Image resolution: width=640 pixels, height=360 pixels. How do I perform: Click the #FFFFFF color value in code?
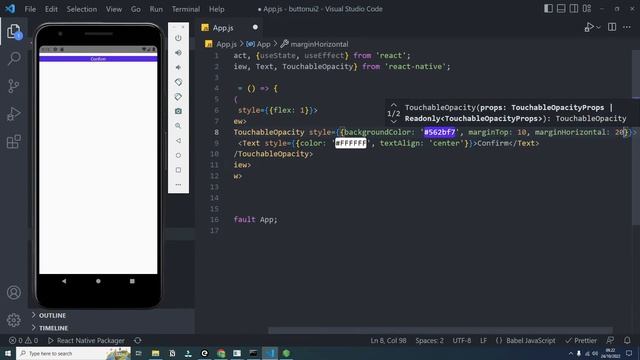351,143
